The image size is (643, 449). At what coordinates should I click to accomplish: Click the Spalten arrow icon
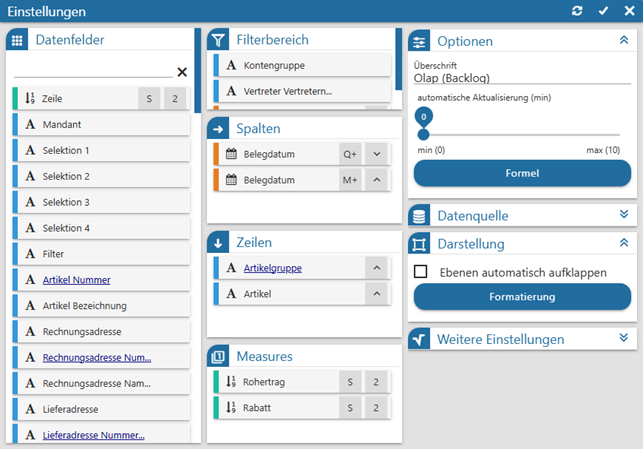pyautogui.click(x=218, y=129)
